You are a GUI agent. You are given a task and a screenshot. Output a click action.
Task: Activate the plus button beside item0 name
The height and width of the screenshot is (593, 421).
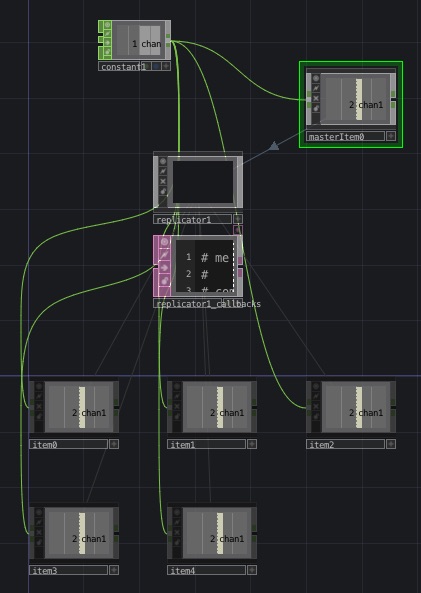(114, 444)
